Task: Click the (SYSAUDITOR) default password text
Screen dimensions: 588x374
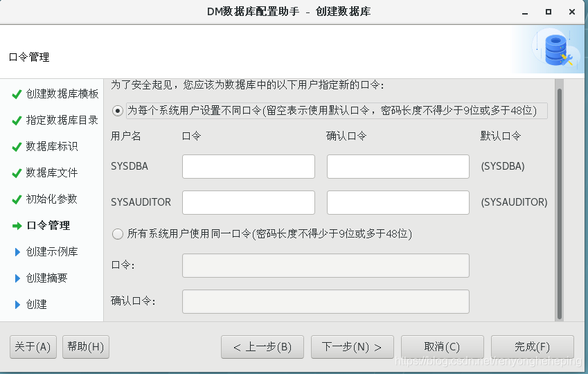Action: pos(514,202)
